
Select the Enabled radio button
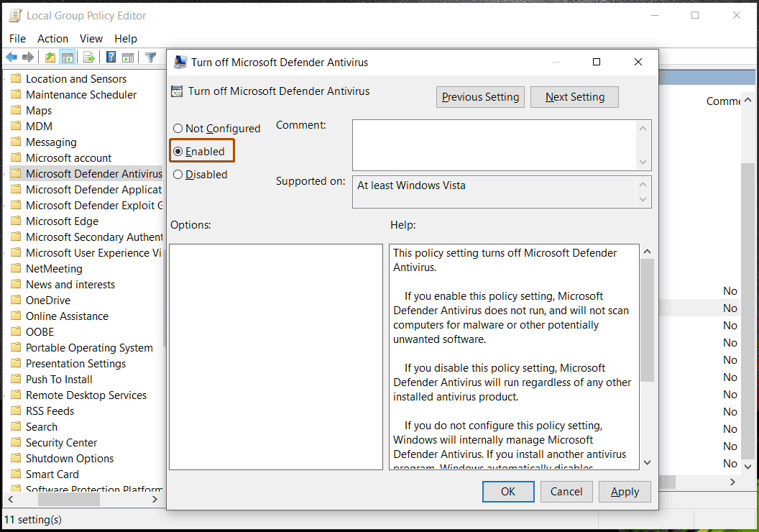click(178, 152)
